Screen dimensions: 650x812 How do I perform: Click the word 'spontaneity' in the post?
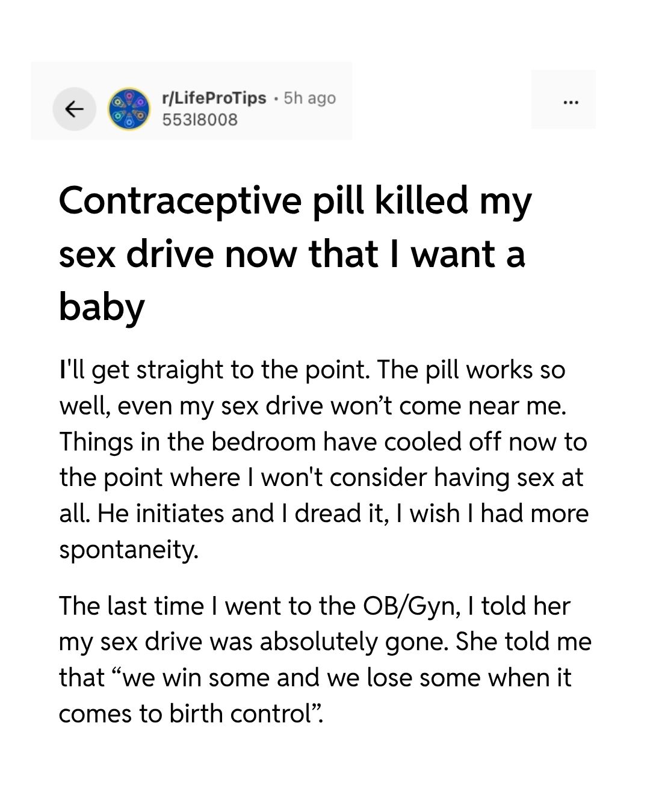click(x=128, y=550)
